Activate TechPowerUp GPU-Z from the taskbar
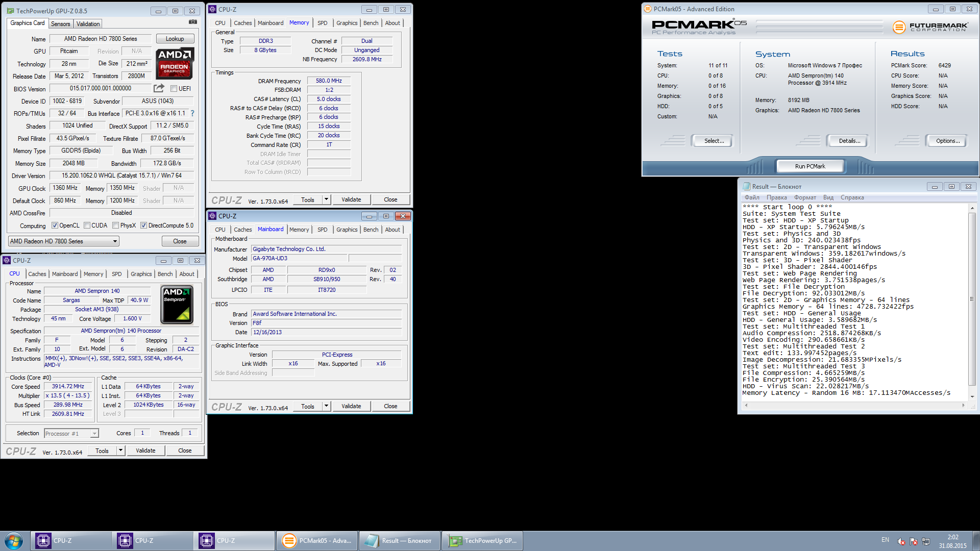 [x=482, y=541]
